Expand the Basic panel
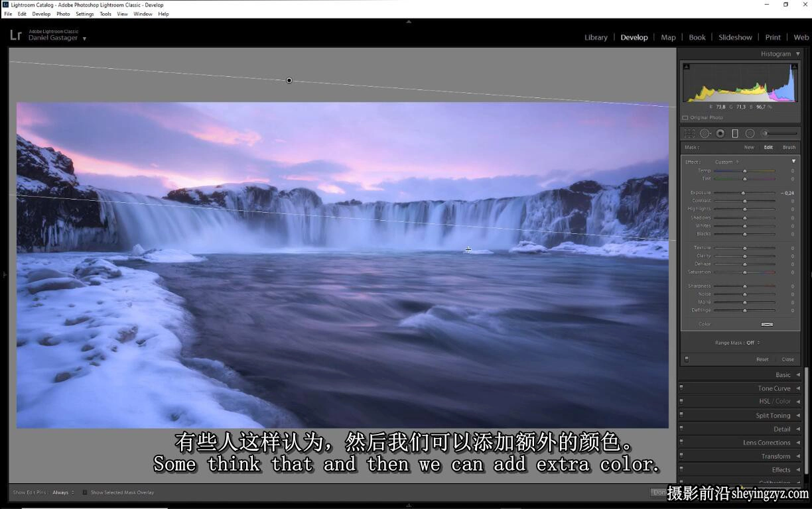Screen dimensions: 812x509 (798, 375)
